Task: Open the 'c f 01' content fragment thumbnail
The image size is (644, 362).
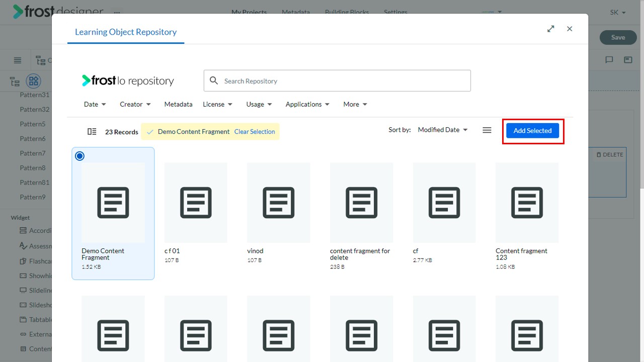Action: [x=196, y=203]
